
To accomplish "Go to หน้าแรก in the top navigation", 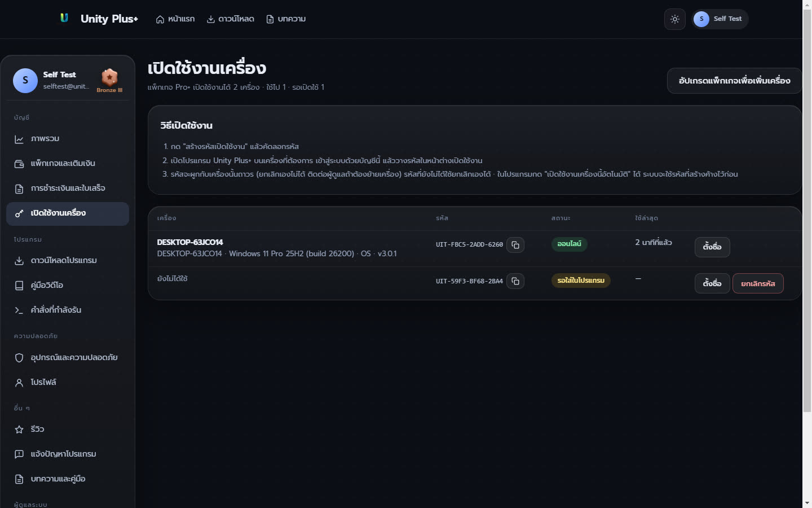I will click(x=175, y=19).
